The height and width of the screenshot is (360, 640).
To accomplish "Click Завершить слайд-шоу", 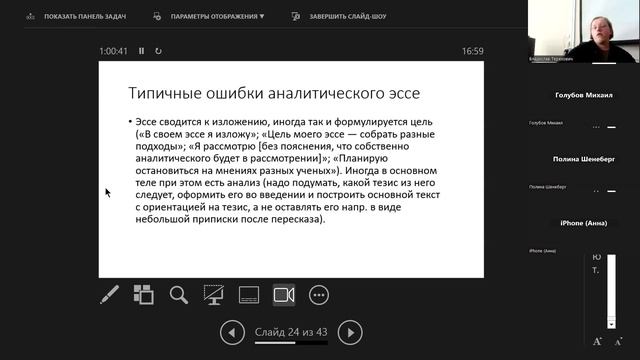I will tap(348, 16).
